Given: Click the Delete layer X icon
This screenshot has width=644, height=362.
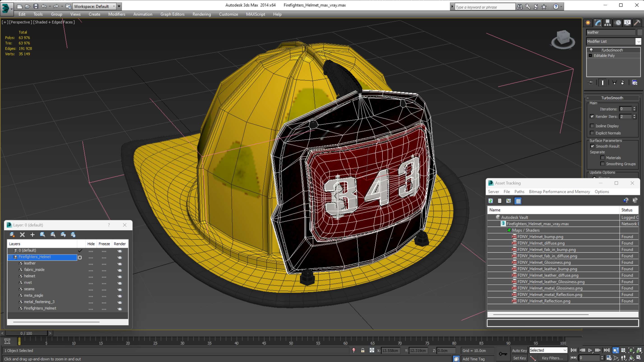Looking at the screenshot, I should [22, 235].
